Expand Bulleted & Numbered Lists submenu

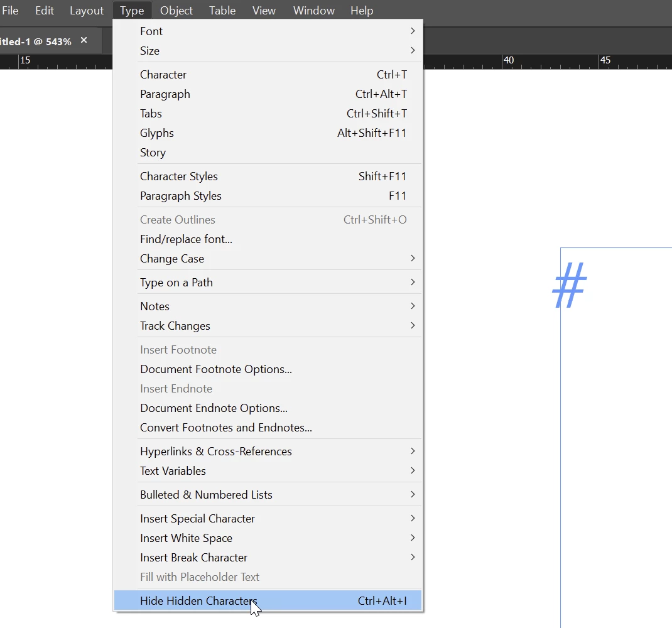tap(268, 495)
